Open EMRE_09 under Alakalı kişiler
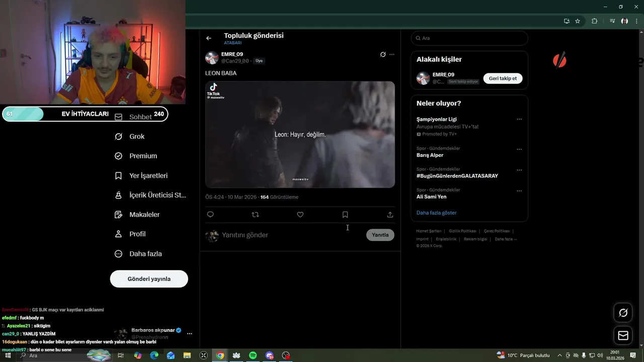The width and height of the screenshot is (644, 362). tap(443, 75)
